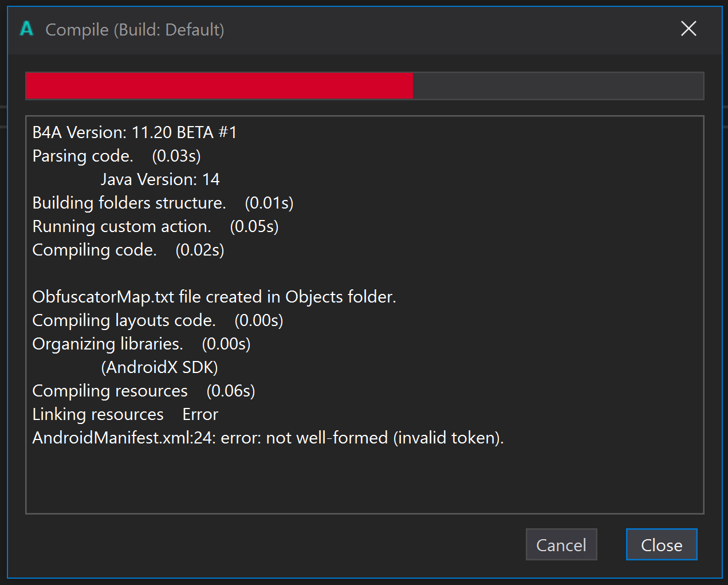Screen dimensions: 728x585
Task: Close the Compile dialog with the X
Action: pyautogui.click(x=688, y=29)
